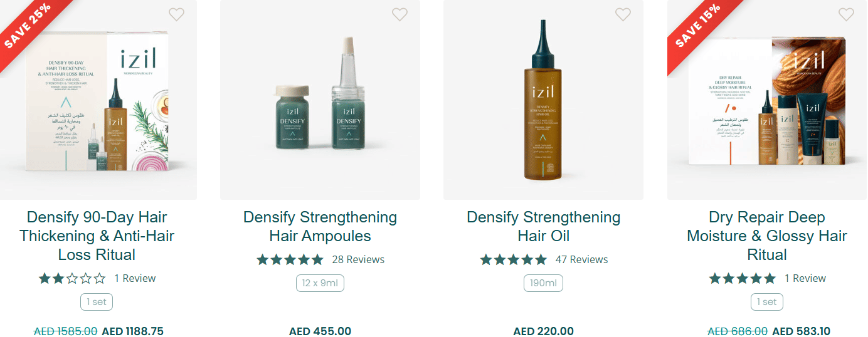Screen dimensions: 868x337
Task: Select the 12 x 9ml size option
Action: click(320, 283)
